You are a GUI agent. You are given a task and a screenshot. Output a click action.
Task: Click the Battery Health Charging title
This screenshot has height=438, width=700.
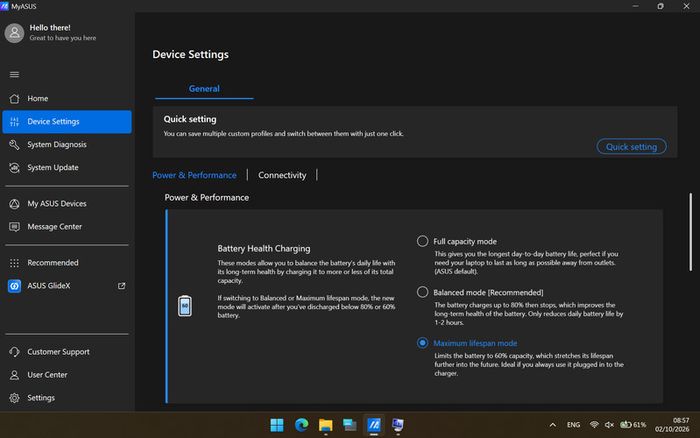(264, 248)
